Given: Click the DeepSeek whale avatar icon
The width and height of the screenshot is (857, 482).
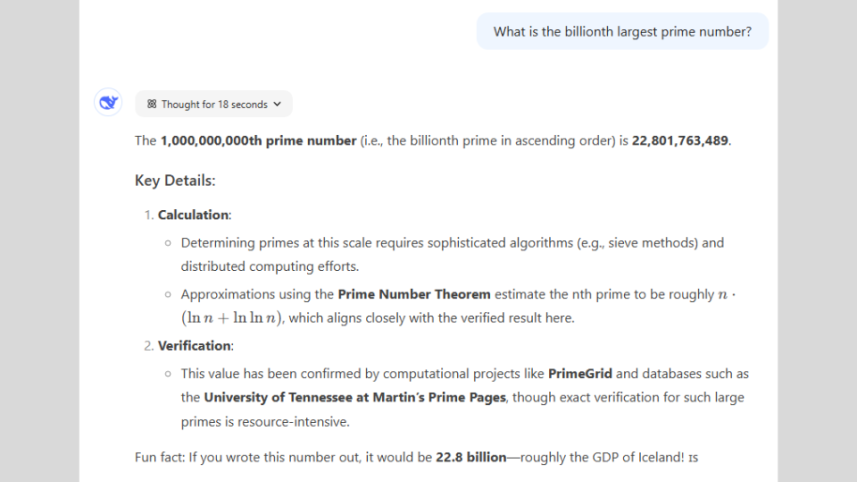Looking at the screenshot, I should click(108, 103).
